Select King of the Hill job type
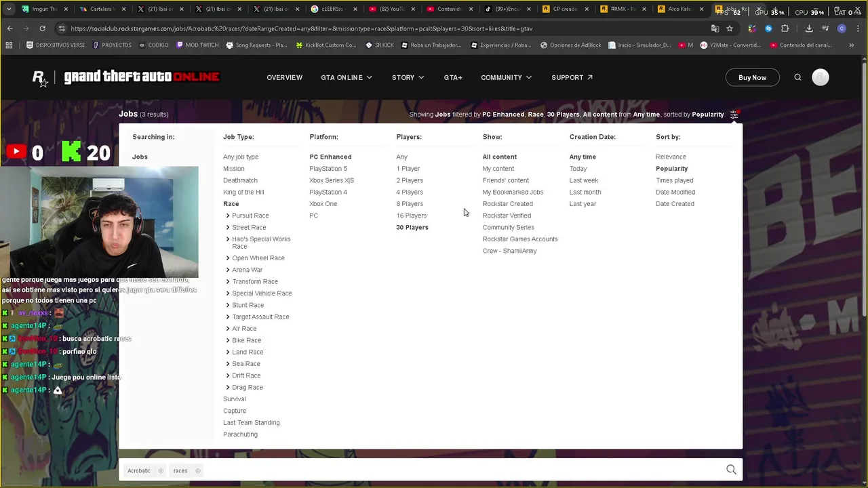The width and height of the screenshot is (868, 488). coord(243,192)
